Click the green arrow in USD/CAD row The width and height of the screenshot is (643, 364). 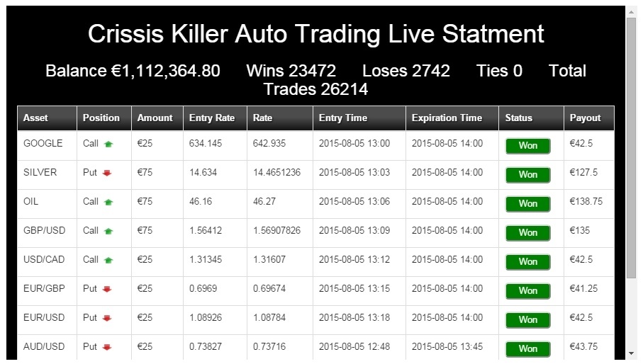[x=108, y=260]
